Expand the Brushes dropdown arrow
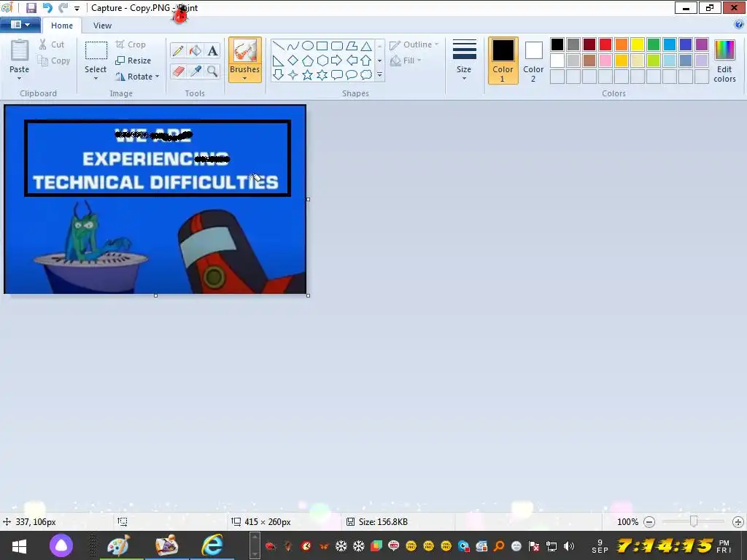 pyautogui.click(x=244, y=79)
